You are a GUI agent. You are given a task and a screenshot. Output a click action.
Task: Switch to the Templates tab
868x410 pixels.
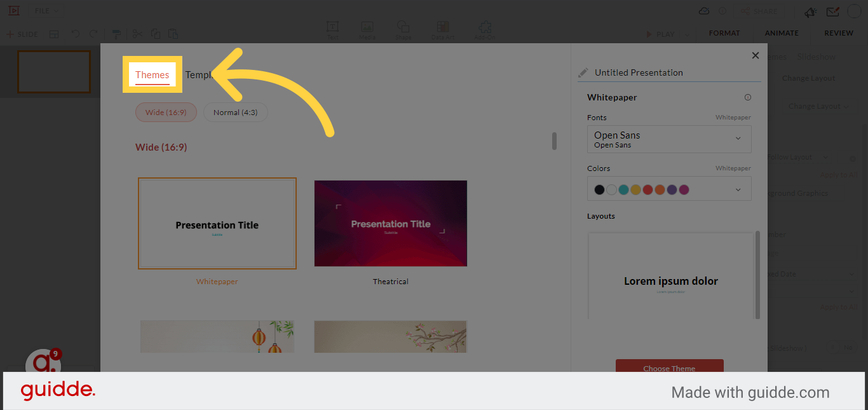point(203,74)
